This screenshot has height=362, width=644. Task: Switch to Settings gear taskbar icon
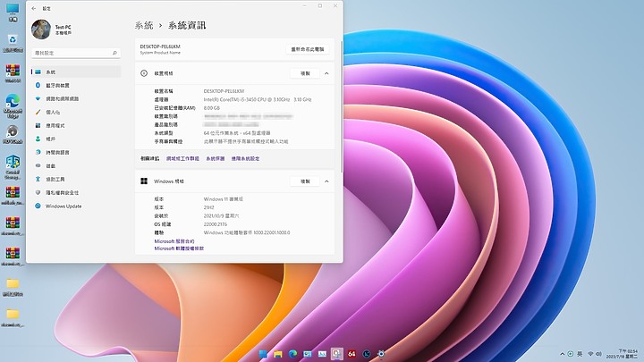[x=381, y=354]
